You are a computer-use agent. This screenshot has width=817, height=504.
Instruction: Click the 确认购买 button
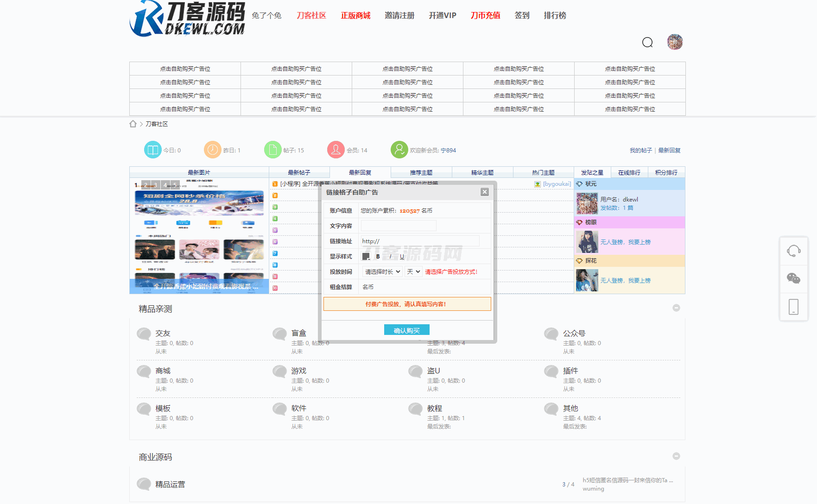click(x=406, y=330)
